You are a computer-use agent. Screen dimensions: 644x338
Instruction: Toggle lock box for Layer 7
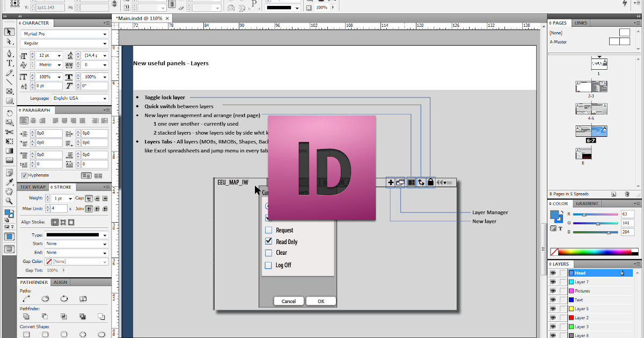[x=562, y=282]
